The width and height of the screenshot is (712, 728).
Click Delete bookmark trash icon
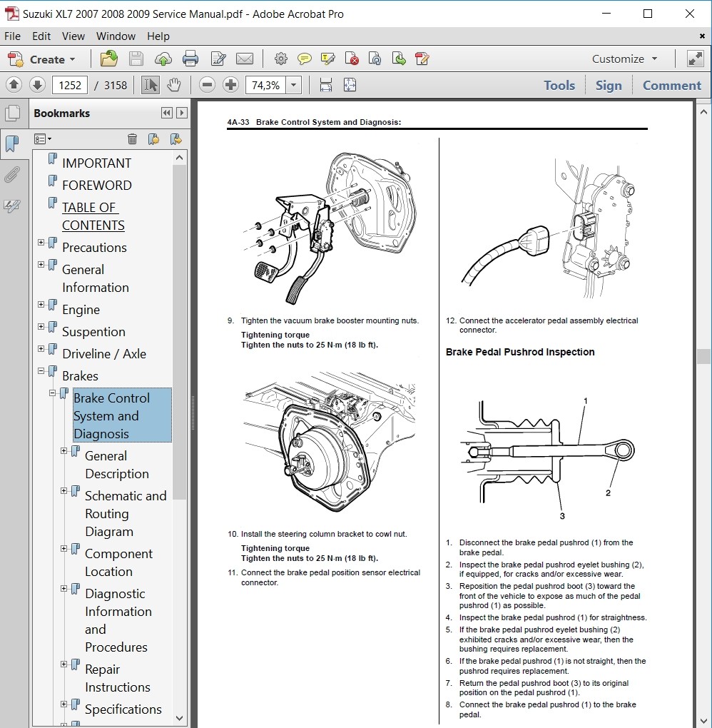132,139
